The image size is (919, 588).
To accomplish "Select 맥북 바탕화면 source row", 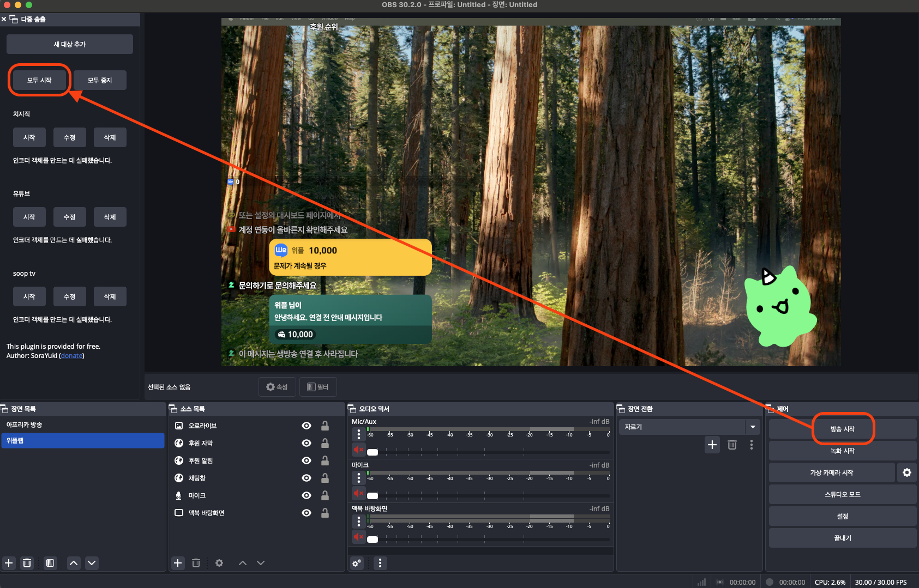I will (256, 513).
